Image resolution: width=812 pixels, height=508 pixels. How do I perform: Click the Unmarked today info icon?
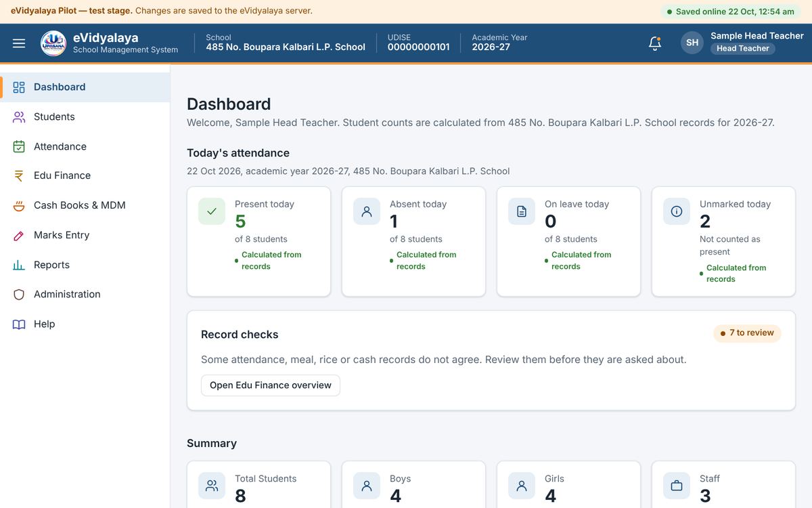(677, 211)
